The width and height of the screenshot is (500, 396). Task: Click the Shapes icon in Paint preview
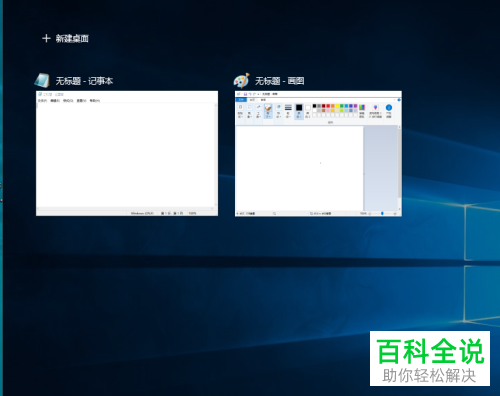[278, 107]
